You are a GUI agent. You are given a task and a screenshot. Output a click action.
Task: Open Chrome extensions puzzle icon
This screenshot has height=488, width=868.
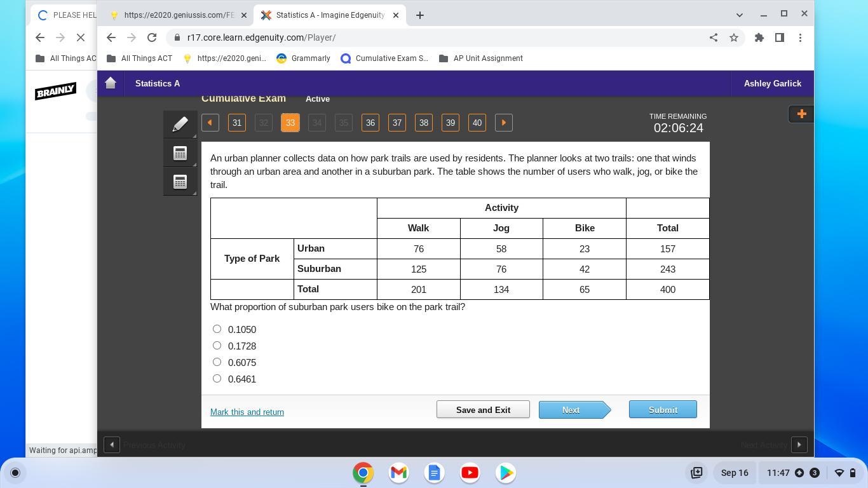(x=759, y=37)
